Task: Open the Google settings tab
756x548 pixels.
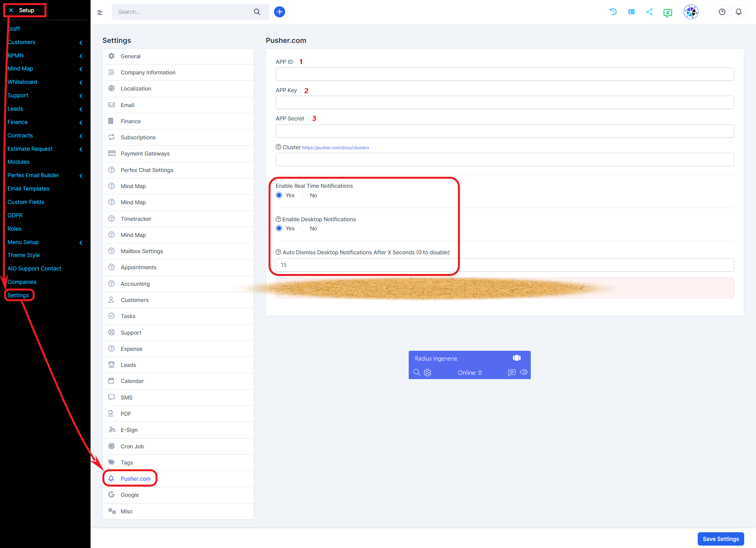Action: 178,495
